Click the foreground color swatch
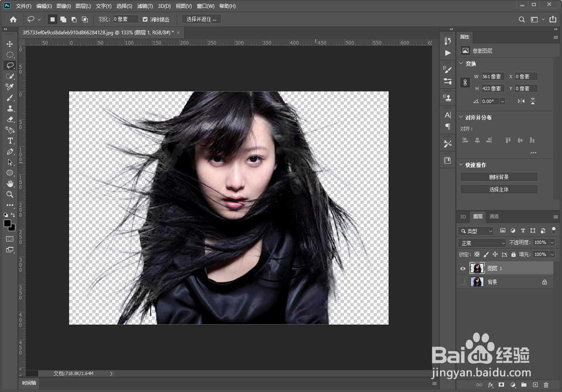 pos(7,223)
